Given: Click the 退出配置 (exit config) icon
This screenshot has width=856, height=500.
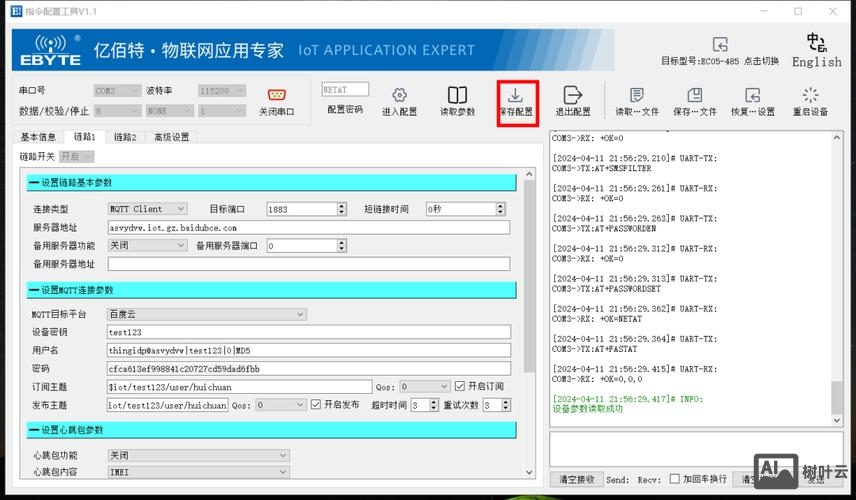Looking at the screenshot, I should 573,96.
